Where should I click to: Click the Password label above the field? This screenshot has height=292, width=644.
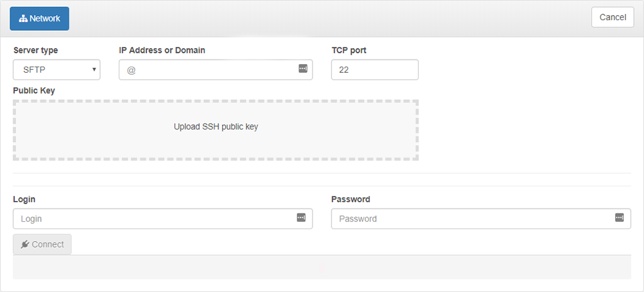(350, 199)
